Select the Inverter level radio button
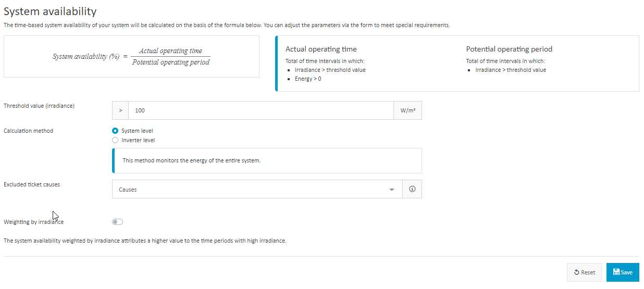The width and height of the screenshot is (644, 289). point(115,140)
